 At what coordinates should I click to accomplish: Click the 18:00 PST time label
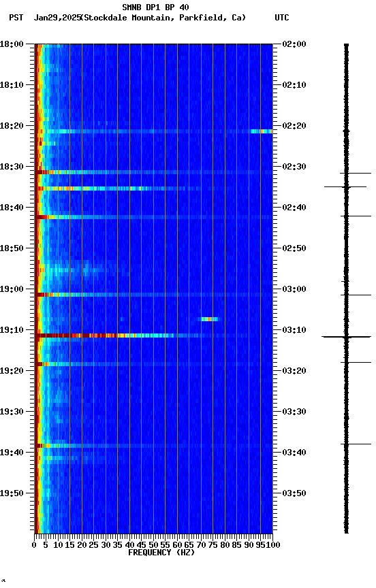point(12,44)
